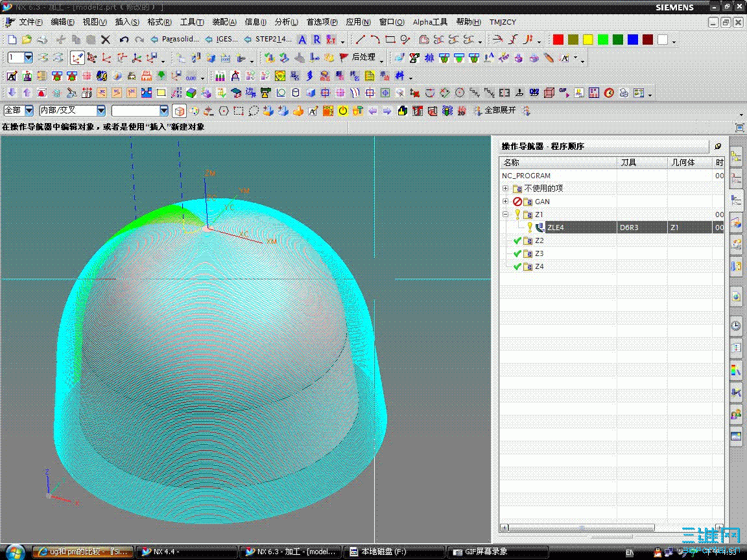This screenshot has height=560, width=747.
Task: Click the red clock icon in toolbar
Action: 609,93
